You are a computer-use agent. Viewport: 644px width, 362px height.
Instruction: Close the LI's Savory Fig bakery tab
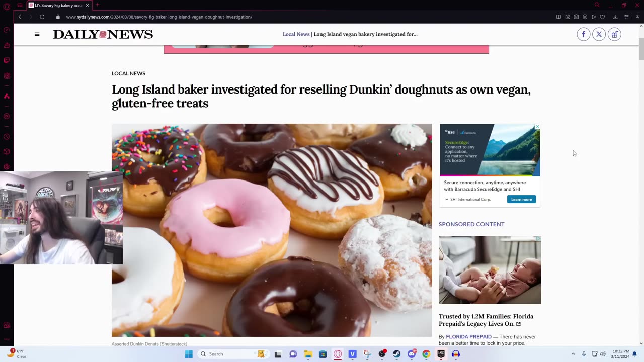(x=87, y=5)
